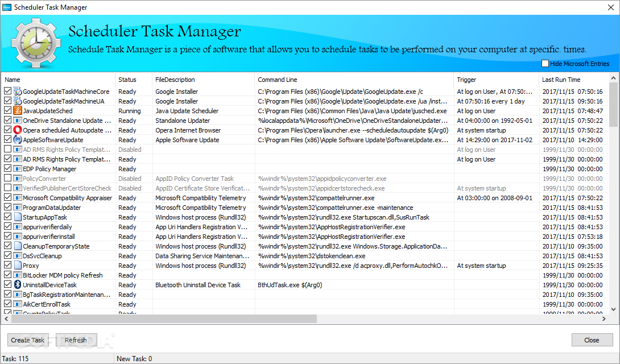Screen dimensions: 620x364
Task: Select the 'At 03:00:00 on 2008-09-01' trigger cell
Action: [495, 198]
